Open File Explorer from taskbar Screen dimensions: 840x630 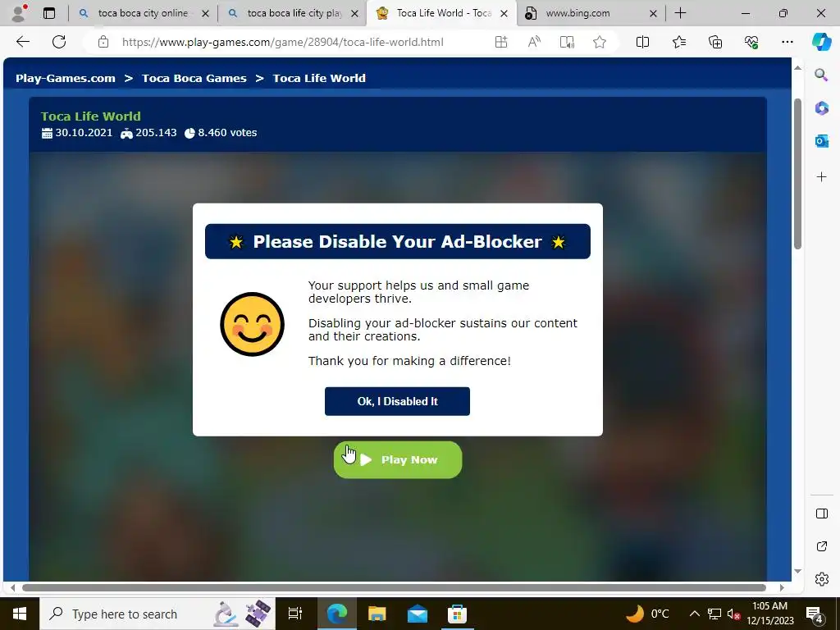(x=377, y=614)
